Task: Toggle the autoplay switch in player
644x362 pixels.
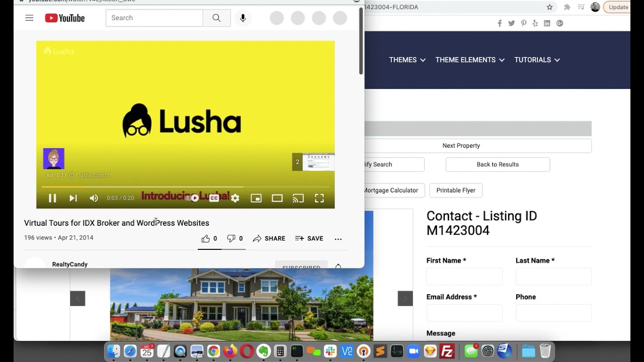Action: point(193,198)
